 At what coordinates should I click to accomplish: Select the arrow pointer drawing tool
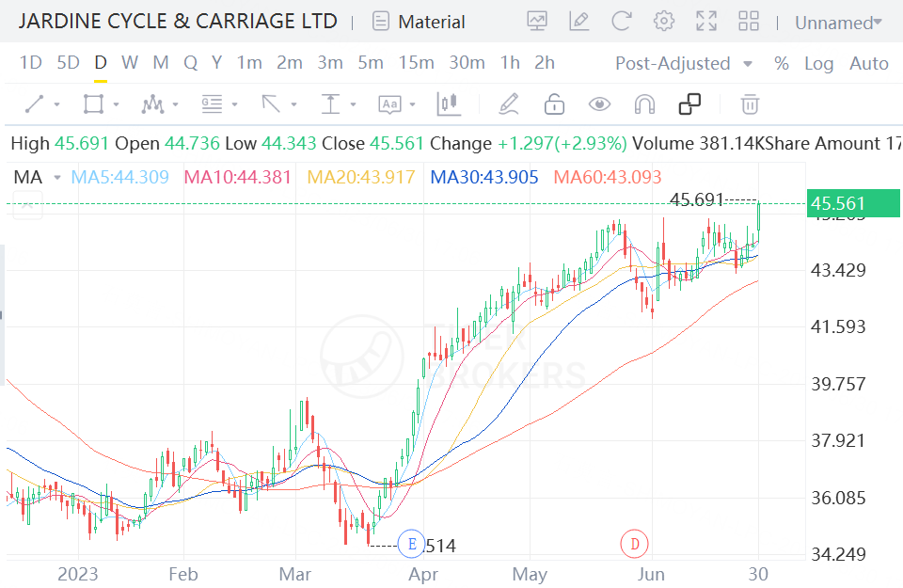click(x=271, y=104)
